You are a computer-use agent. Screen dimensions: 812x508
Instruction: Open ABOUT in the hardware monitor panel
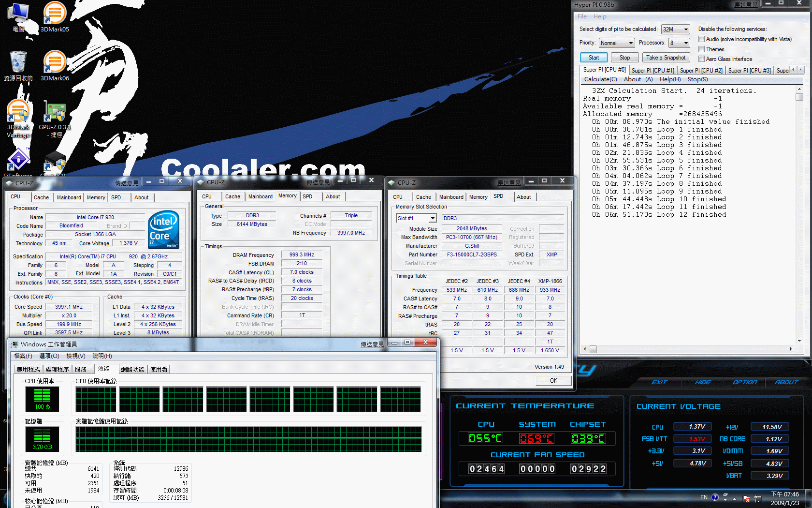pos(786,382)
